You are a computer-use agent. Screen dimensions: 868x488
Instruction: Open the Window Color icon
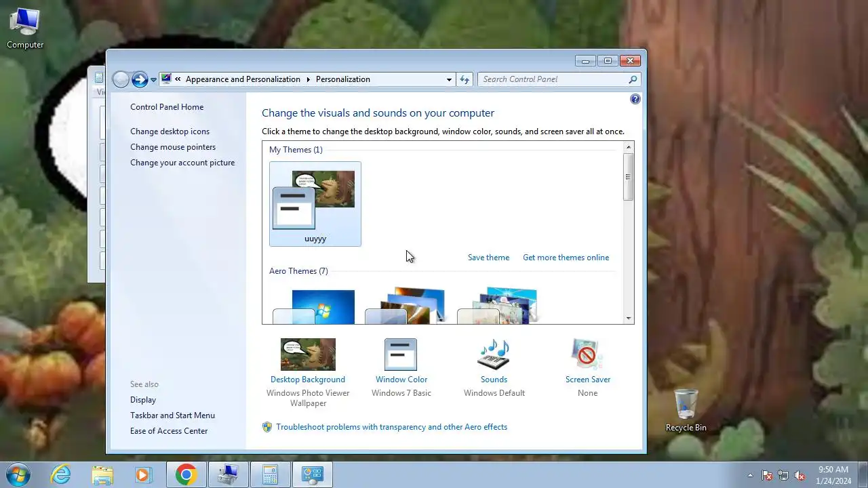(401, 354)
